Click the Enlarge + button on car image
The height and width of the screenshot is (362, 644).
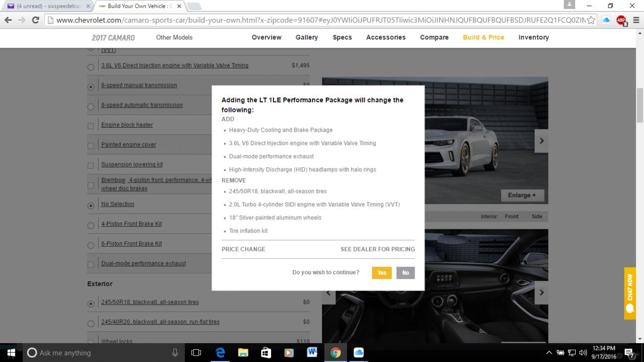click(522, 196)
